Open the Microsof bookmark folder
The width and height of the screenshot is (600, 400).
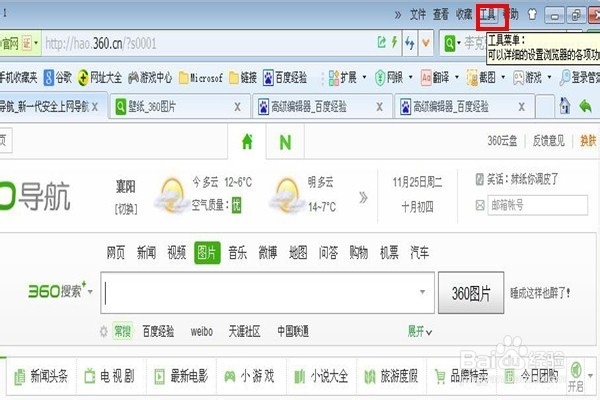tap(201, 78)
